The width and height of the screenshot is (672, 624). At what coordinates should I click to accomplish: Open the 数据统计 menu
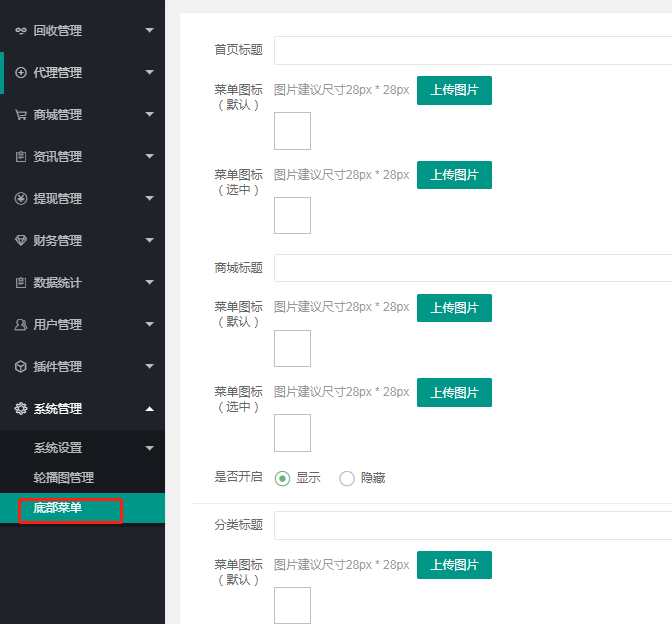[82, 282]
